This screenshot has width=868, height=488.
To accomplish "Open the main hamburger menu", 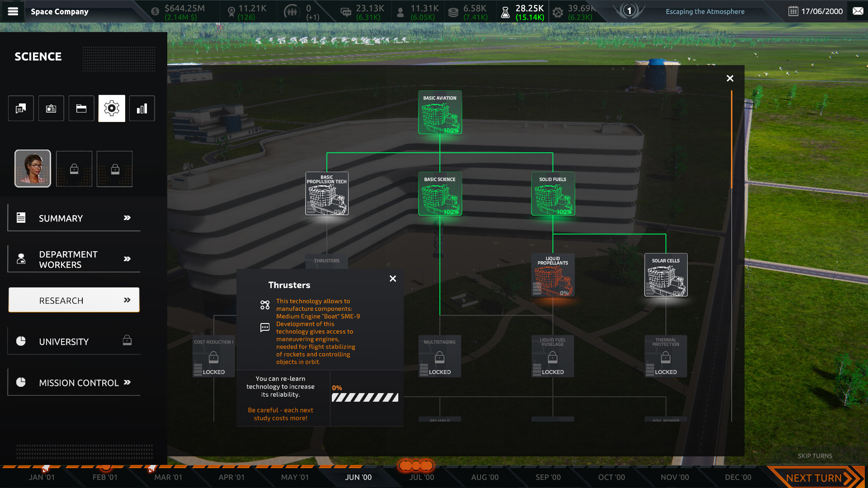I will [13, 11].
